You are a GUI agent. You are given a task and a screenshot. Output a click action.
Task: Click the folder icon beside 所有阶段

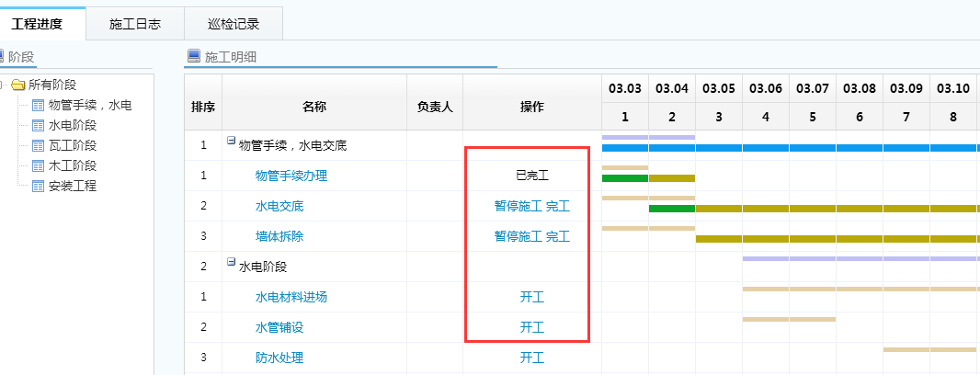click(x=17, y=85)
